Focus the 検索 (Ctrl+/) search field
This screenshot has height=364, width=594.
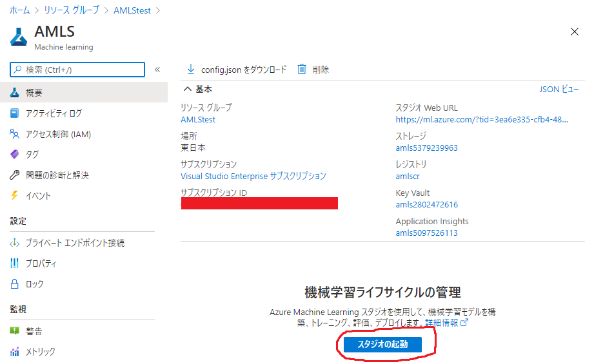tap(77, 70)
